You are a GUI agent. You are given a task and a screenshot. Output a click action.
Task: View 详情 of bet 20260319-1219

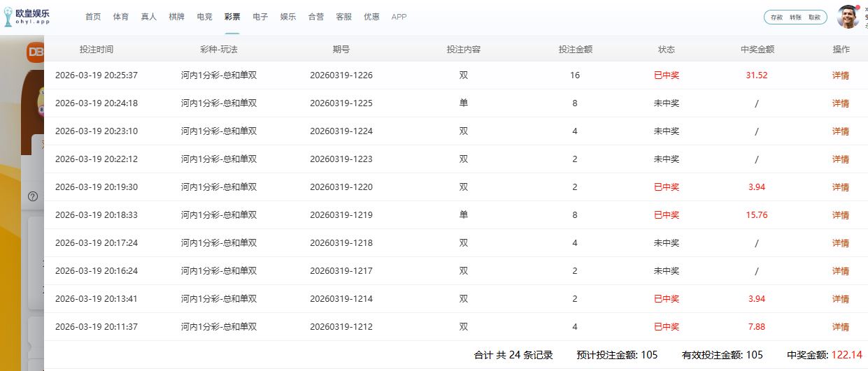[840, 215]
